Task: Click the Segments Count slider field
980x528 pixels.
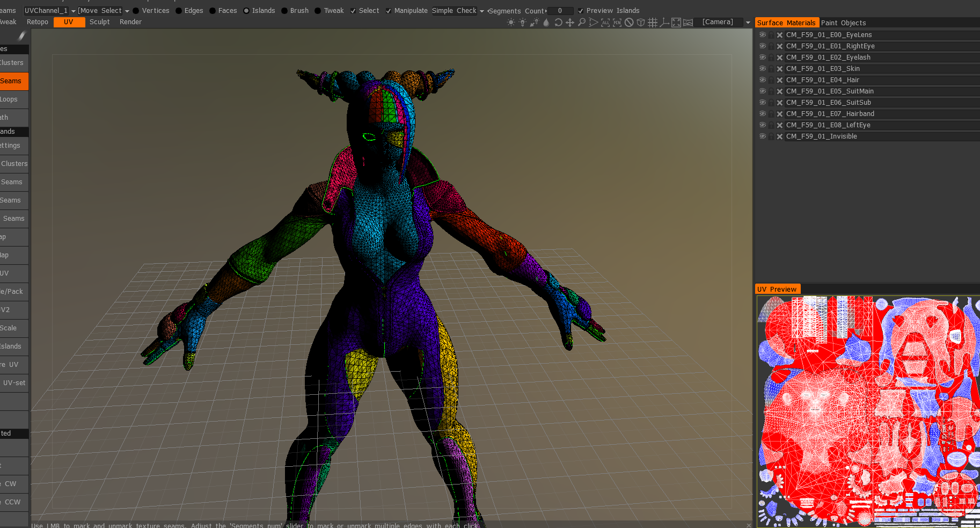Action: (x=560, y=11)
